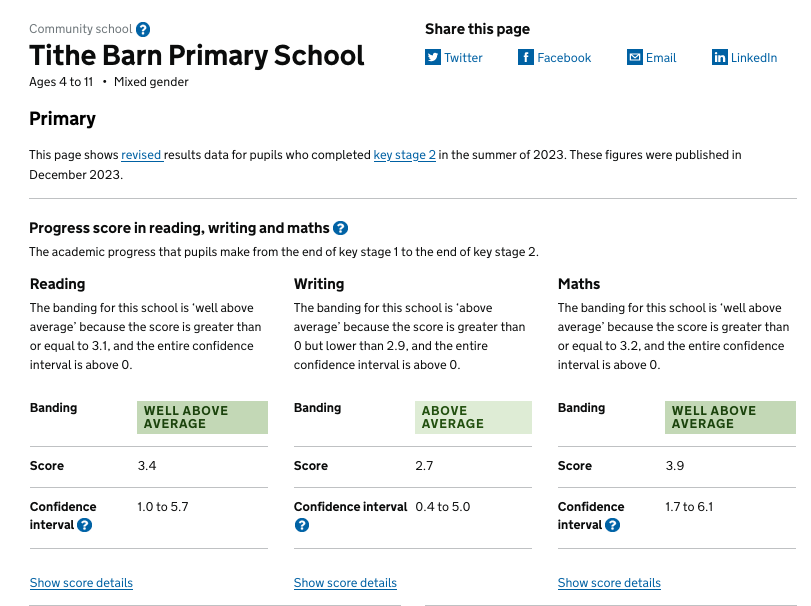Viewport: 811px width, 606px height.
Task: Click the Facebook logo icon
Action: (x=526, y=57)
